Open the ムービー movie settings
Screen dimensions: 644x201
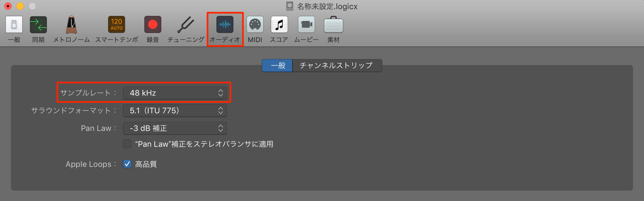coord(306,25)
